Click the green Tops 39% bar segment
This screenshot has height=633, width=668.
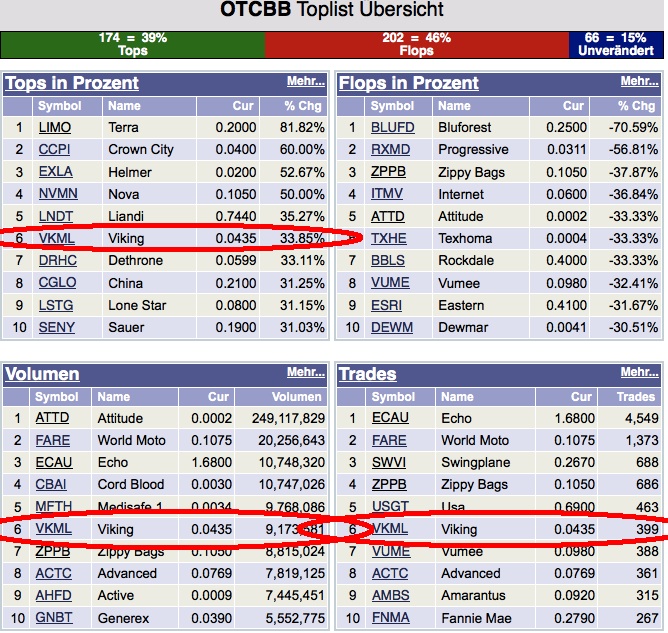(133, 44)
